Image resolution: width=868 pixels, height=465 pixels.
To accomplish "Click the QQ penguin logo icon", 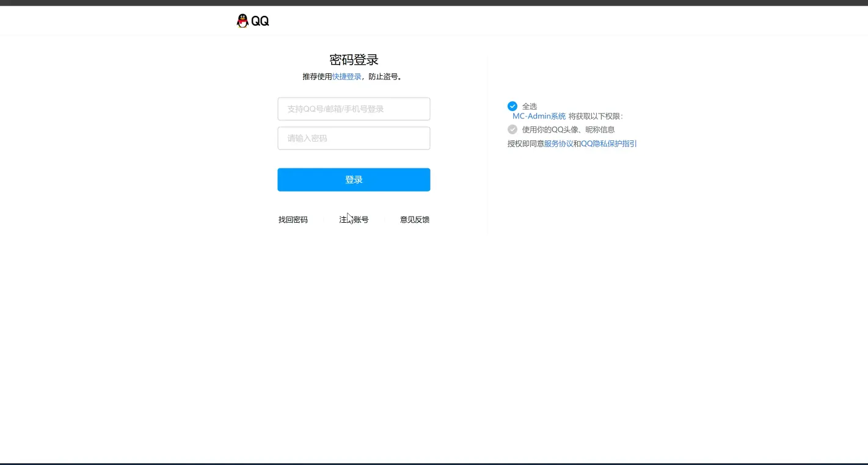I will click(x=243, y=21).
